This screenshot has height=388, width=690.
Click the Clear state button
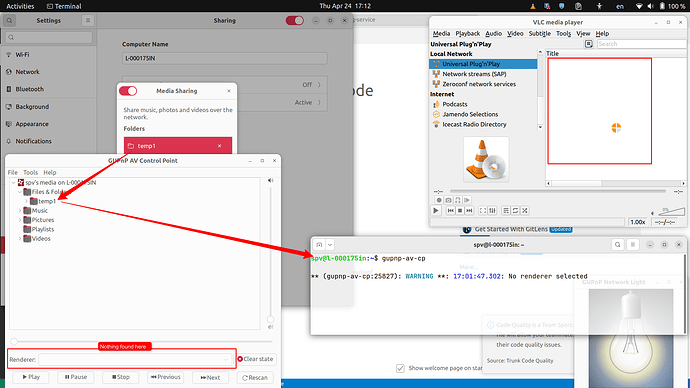(x=256, y=359)
